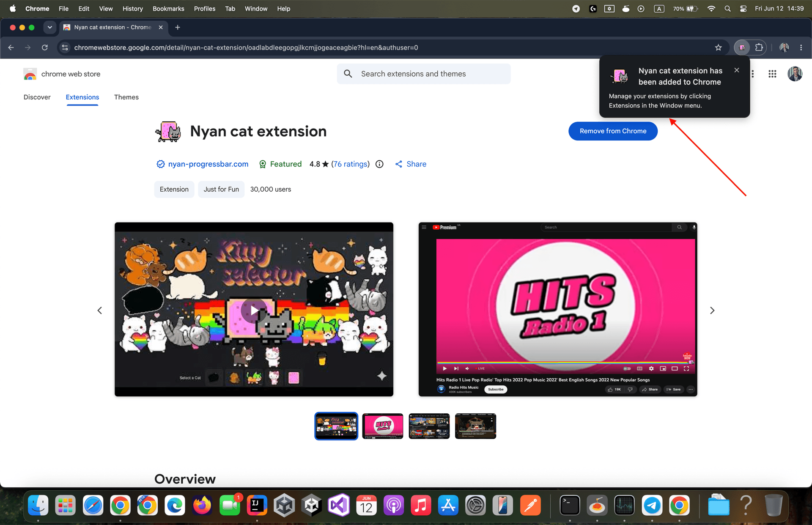Open the nyan-progressbar.com link
The width and height of the screenshot is (812, 525).
click(x=208, y=164)
